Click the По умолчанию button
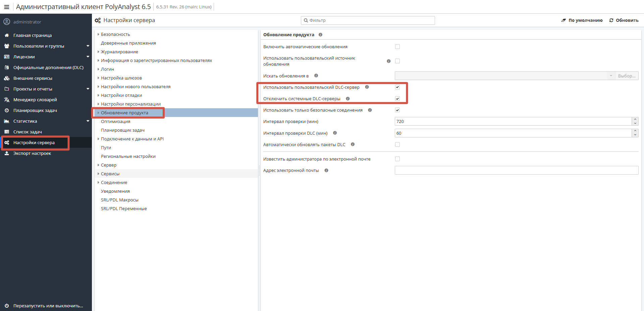644x311 pixels. [582, 20]
